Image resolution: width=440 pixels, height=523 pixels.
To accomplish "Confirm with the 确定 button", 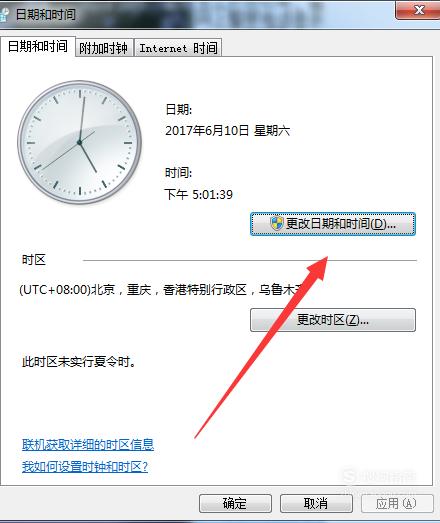I will [x=235, y=503].
